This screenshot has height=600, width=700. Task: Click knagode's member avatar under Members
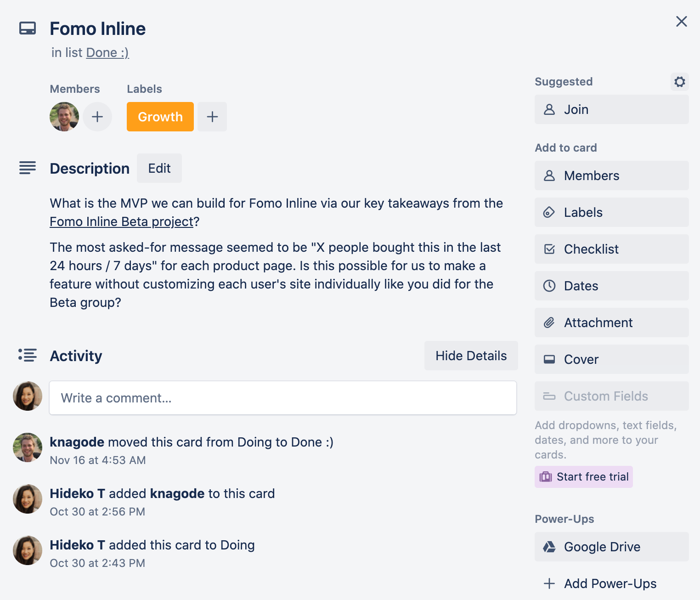[64, 117]
